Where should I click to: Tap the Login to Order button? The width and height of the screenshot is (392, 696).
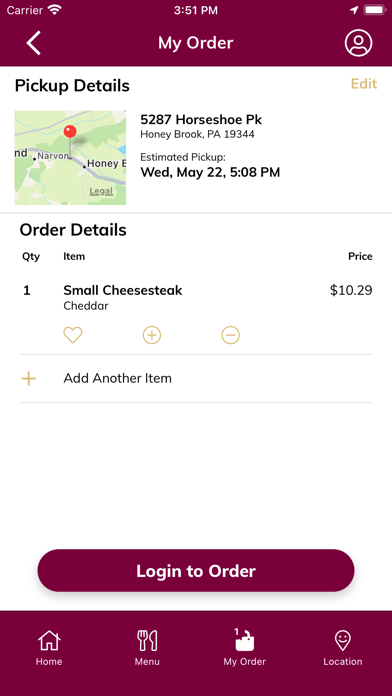coord(196,570)
